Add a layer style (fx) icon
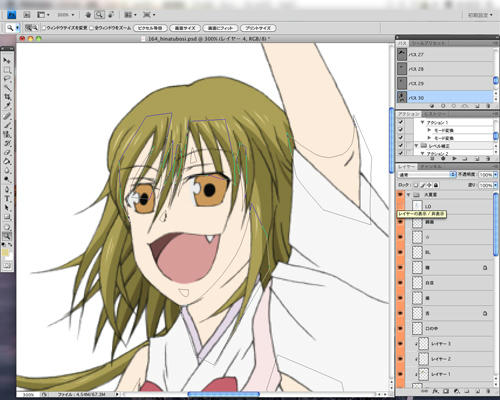500x400 pixels. (x=435, y=391)
